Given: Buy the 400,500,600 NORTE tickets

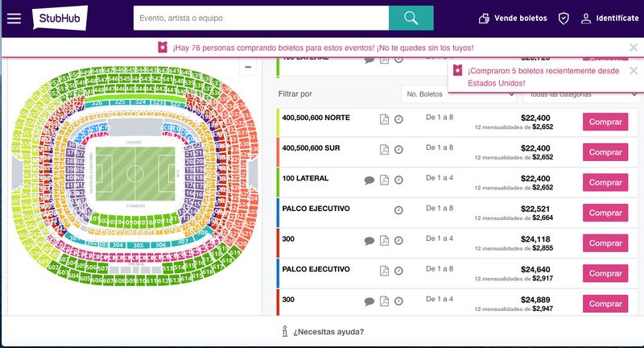Looking at the screenshot, I should pos(605,122).
